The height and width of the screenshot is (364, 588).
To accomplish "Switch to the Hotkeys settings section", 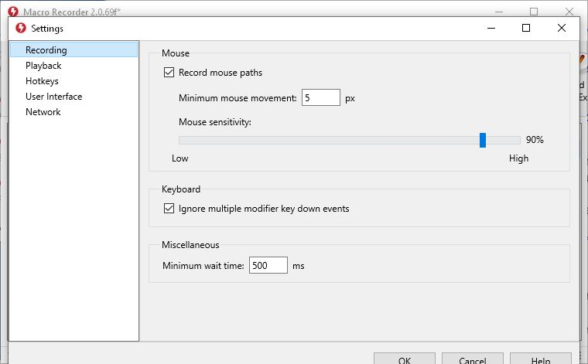I will tap(42, 81).
